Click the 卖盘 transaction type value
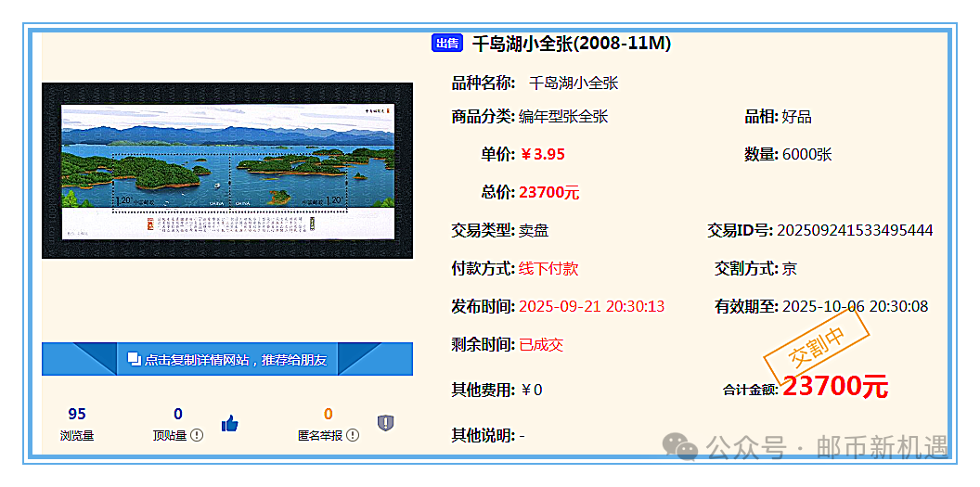 (534, 230)
